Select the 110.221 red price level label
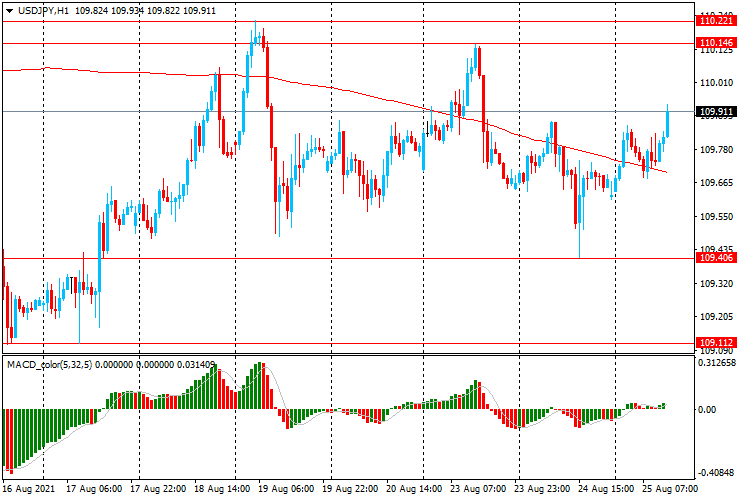 [716, 21]
